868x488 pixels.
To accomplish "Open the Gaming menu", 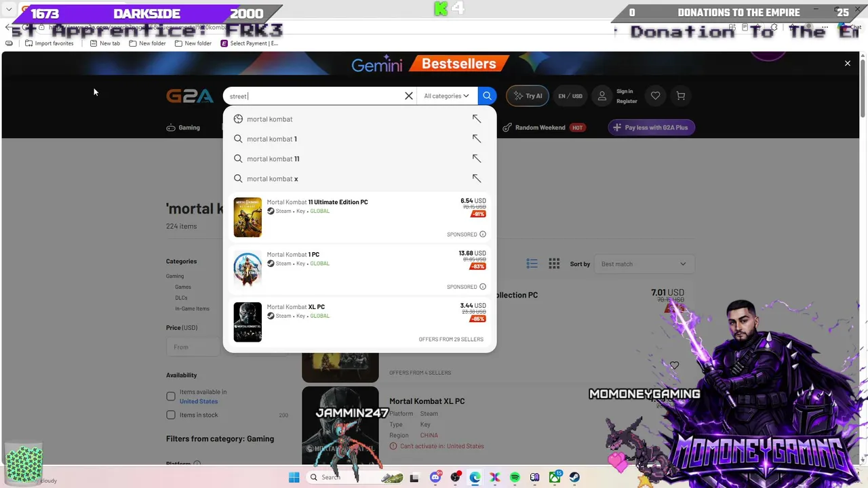I will [183, 127].
